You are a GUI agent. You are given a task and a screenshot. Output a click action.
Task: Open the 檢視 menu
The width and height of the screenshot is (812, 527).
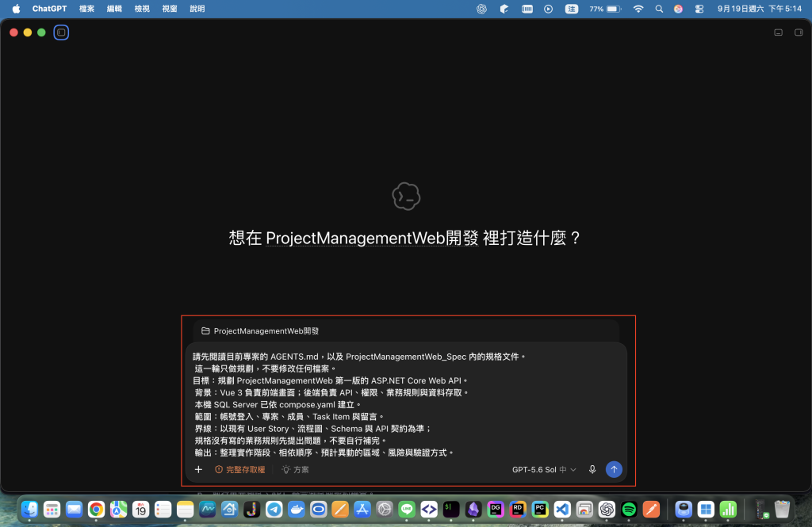click(142, 9)
